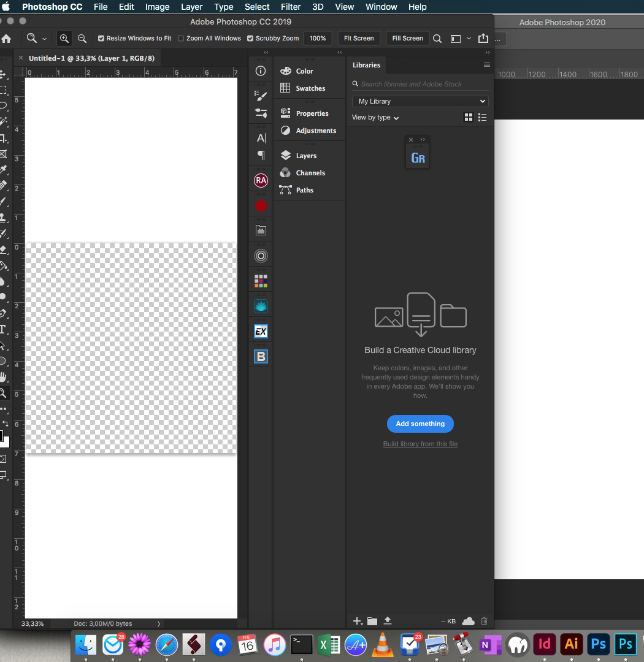This screenshot has height=662, width=644.
Task: Open the Channels panel
Action: click(310, 173)
